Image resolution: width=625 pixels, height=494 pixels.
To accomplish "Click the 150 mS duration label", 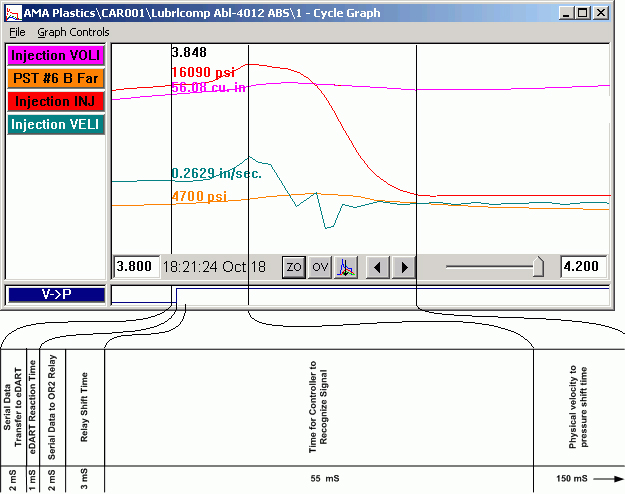I will pyautogui.click(x=572, y=478).
